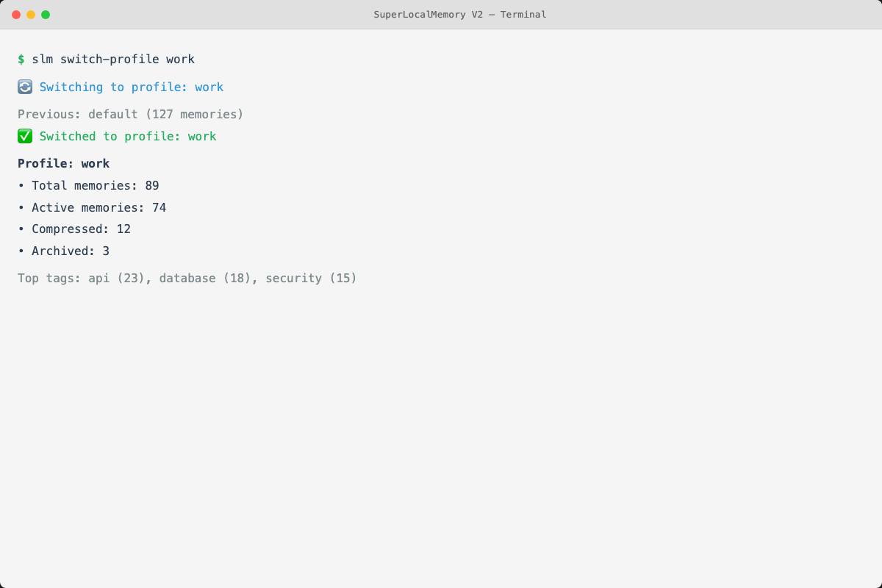The image size is (882, 588).
Task: Click the yellow minimize window button
Action: click(31, 15)
